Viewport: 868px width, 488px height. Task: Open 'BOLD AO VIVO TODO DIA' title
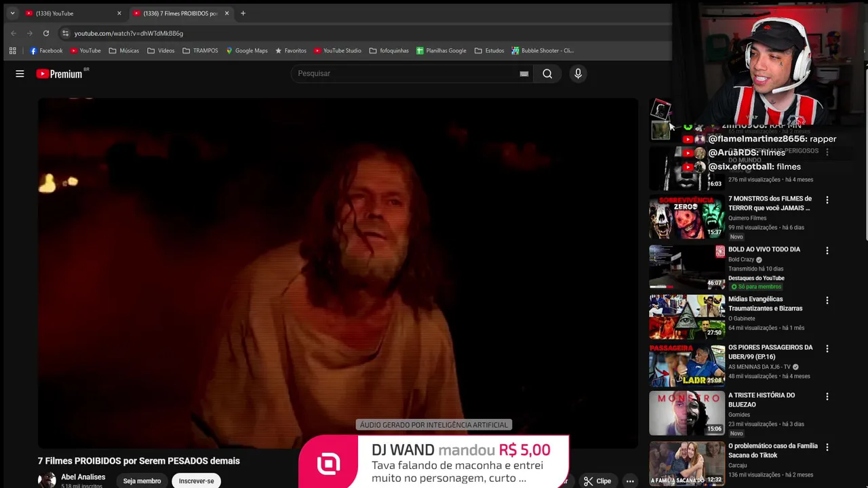764,249
